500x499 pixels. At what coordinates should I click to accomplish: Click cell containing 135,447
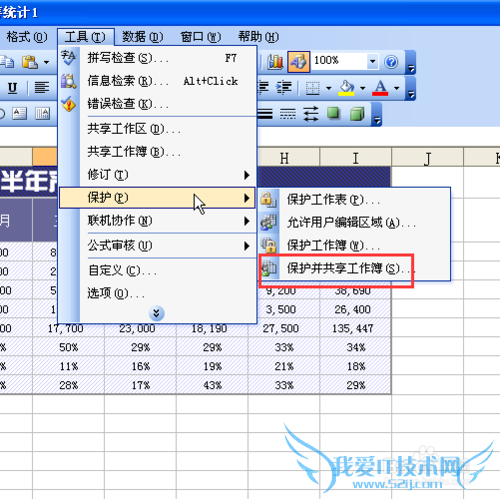[355, 328]
